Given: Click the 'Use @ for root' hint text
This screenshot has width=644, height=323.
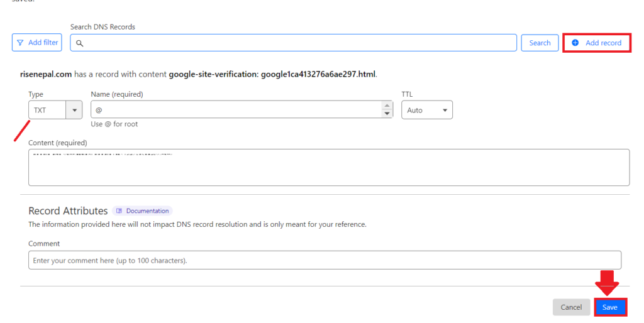Looking at the screenshot, I should [114, 124].
